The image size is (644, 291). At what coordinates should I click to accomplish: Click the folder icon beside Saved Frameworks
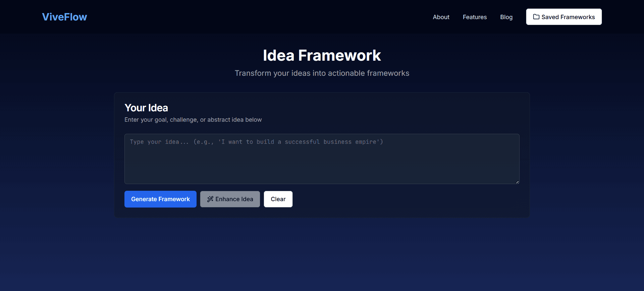(x=536, y=17)
